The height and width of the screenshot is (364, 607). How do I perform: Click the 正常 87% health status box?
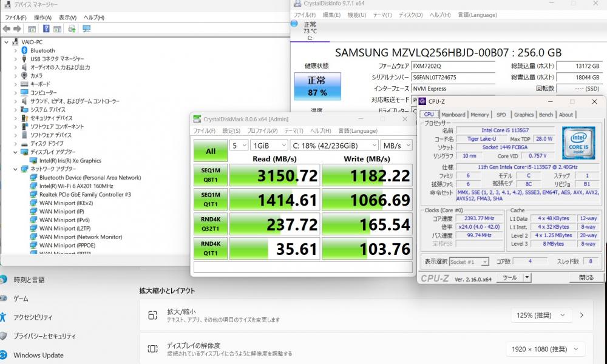click(317, 87)
